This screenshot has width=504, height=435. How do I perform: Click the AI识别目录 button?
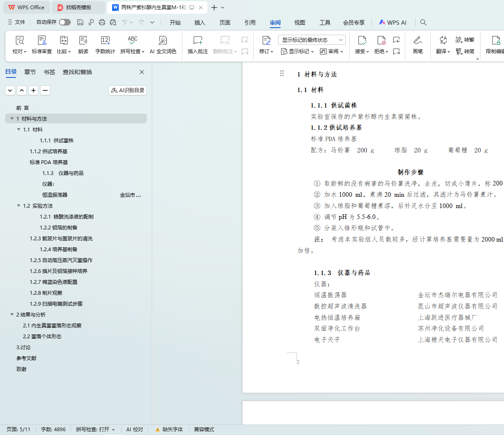[128, 90]
